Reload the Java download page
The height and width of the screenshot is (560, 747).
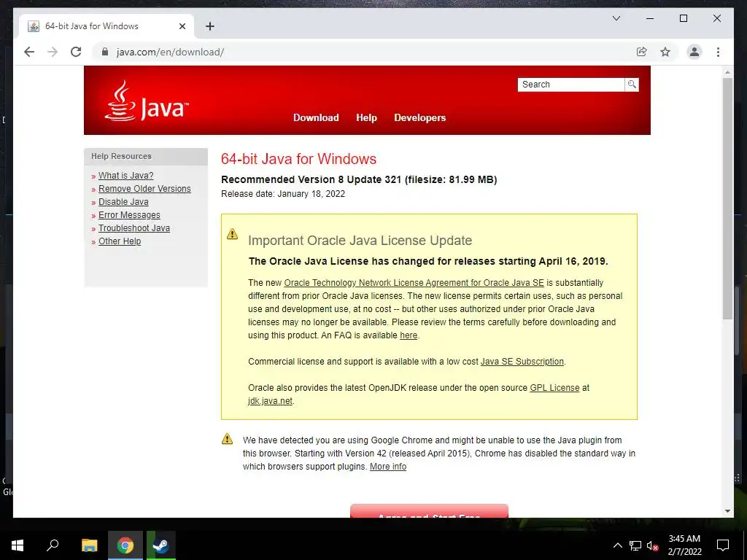coord(76,52)
